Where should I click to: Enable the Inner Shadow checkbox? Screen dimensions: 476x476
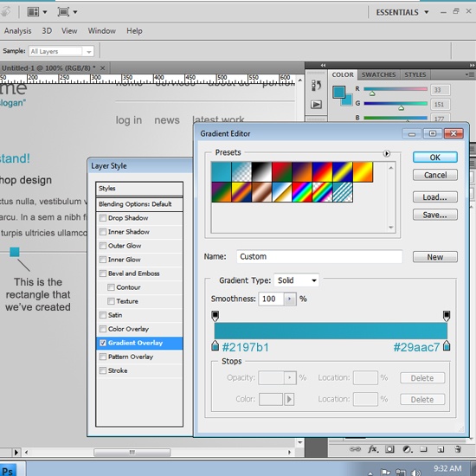click(103, 232)
